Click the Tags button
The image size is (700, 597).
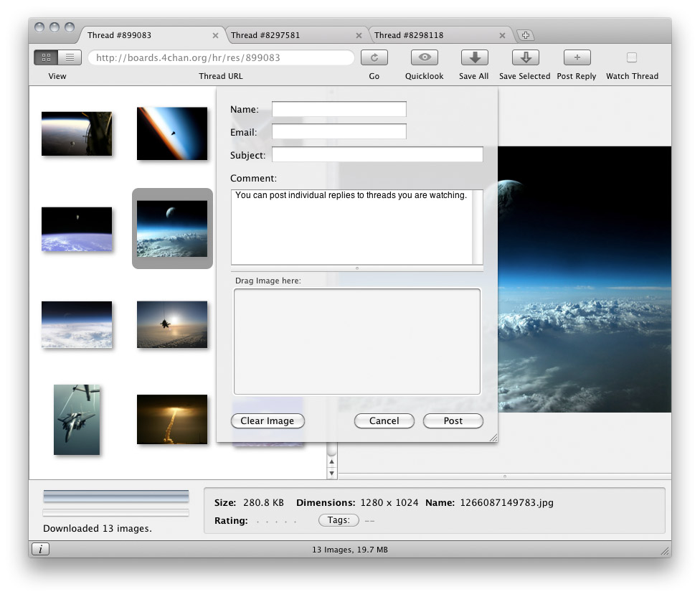click(x=339, y=520)
